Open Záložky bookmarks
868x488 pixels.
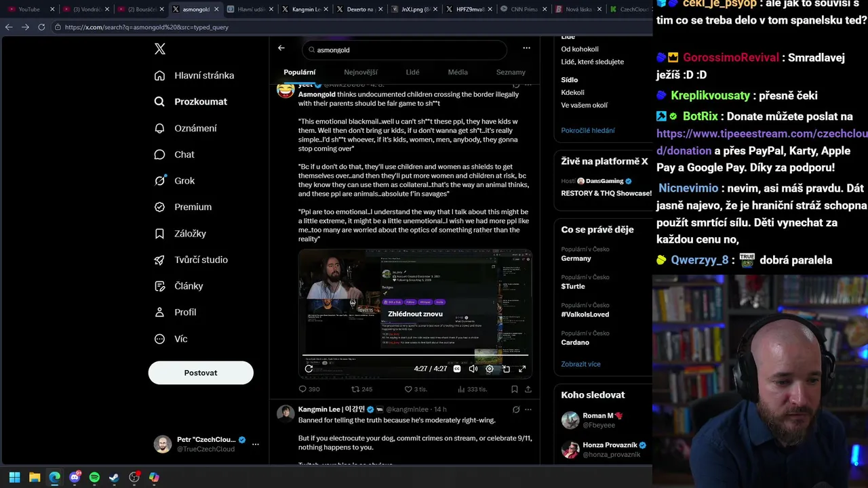click(x=180, y=233)
